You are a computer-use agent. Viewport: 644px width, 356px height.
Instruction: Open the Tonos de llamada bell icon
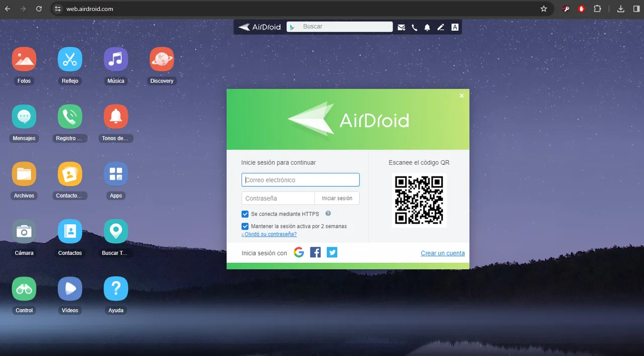[116, 117]
